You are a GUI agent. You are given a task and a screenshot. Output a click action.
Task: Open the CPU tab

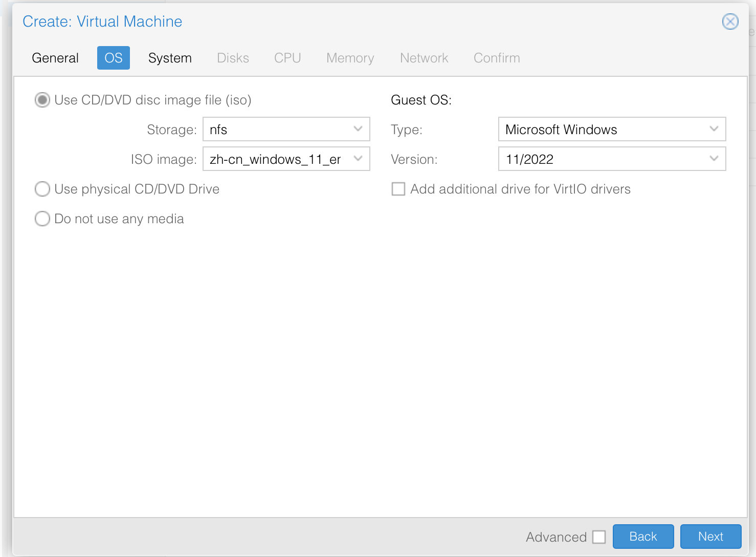(x=287, y=58)
